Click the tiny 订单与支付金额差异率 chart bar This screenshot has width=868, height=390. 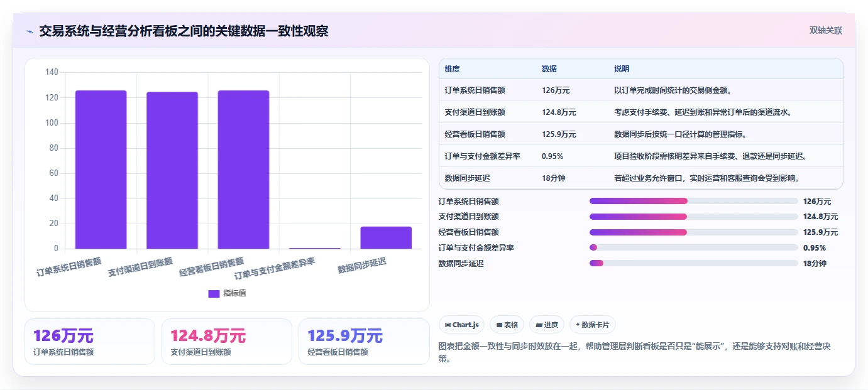(x=315, y=248)
